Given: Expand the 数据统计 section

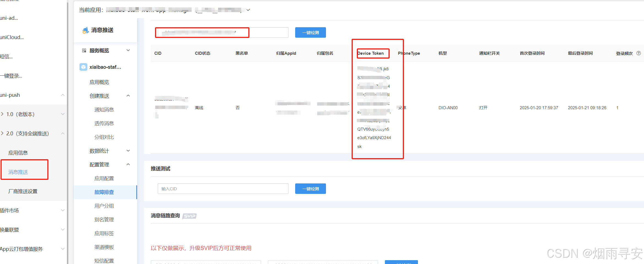Looking at the screenshot, I should 128,150.
